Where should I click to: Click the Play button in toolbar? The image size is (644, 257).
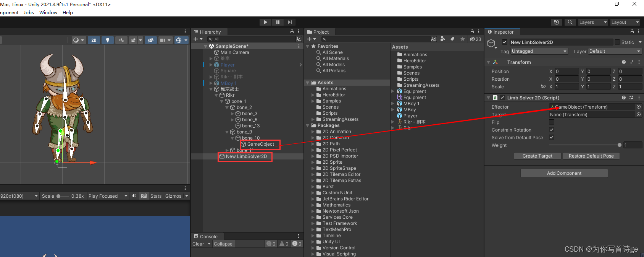point(265,22)
